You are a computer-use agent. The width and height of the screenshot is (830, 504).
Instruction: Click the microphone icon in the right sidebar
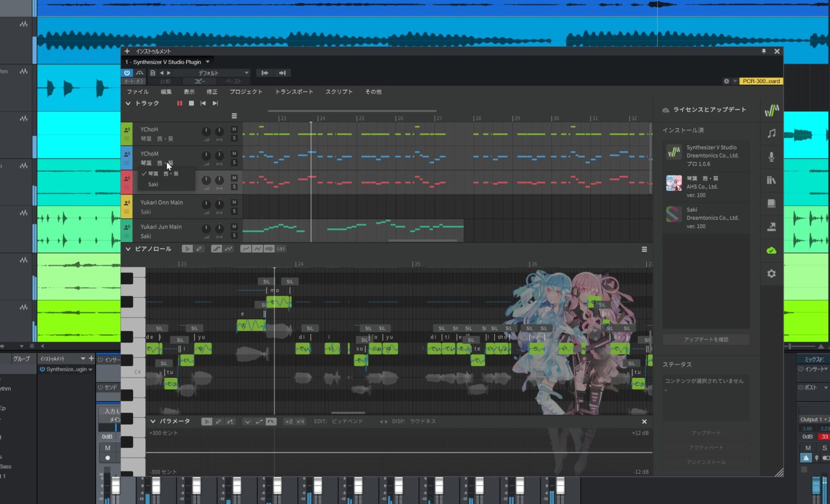pos(771,157)
